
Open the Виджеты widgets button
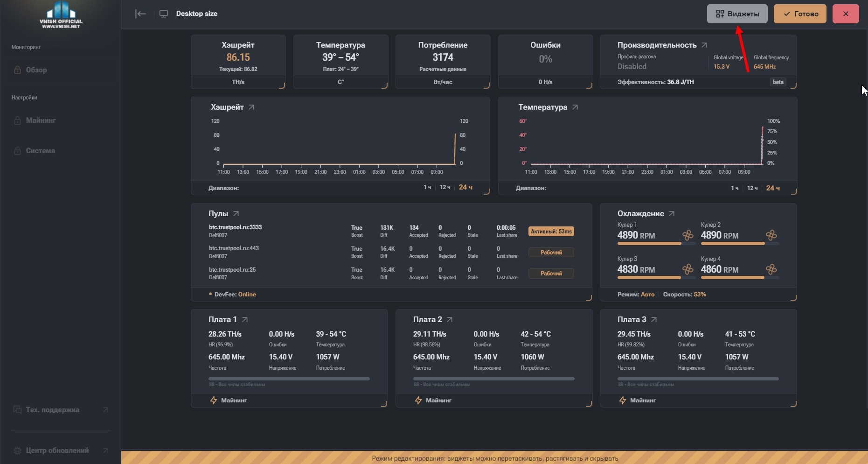[x=737, y=14]
